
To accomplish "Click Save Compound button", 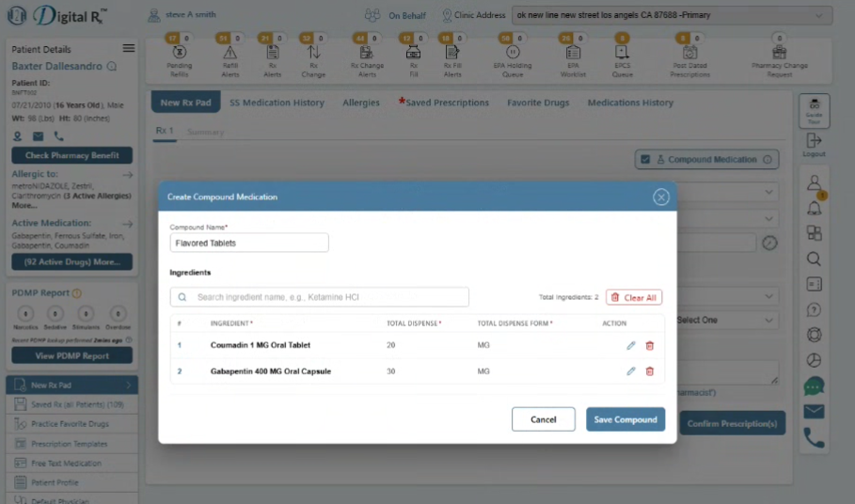I will coord(625,419).
